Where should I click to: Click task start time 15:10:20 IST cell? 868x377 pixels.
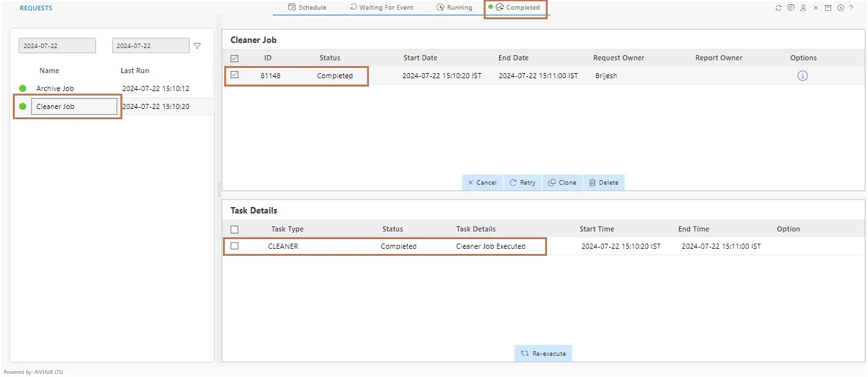[x=621, y=246]
